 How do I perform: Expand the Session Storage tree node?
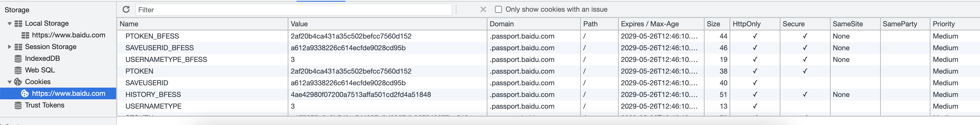coord(10,47)
